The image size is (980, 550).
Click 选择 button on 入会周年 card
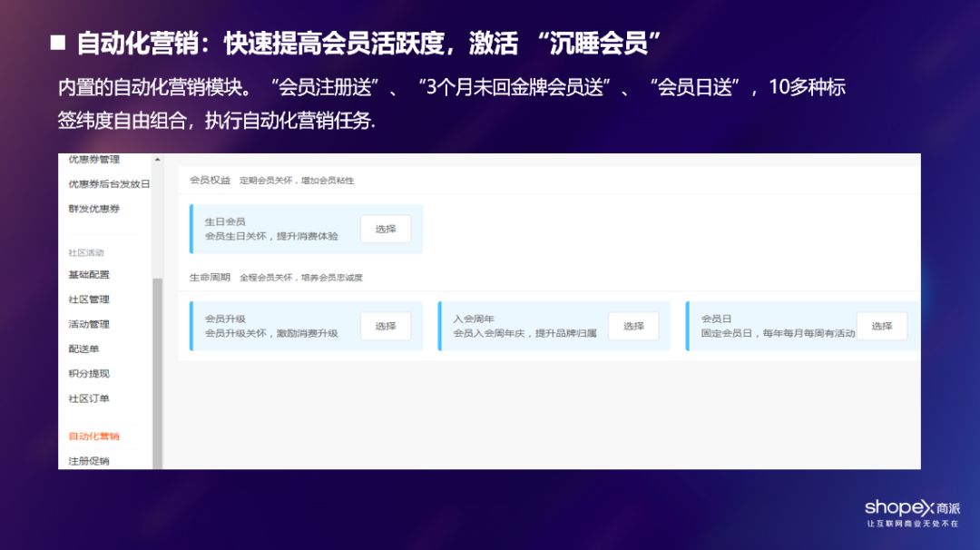coord(633,326)
